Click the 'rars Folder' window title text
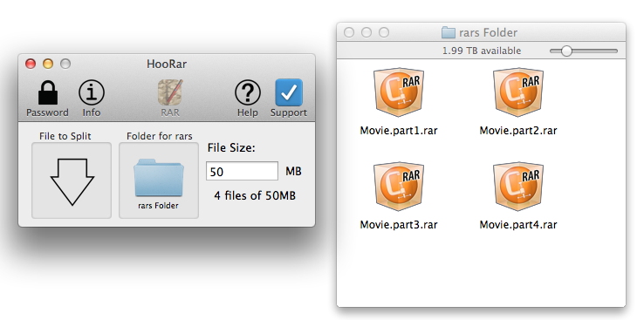The width and height of the screenshot is (644, 320). [488, 32]
